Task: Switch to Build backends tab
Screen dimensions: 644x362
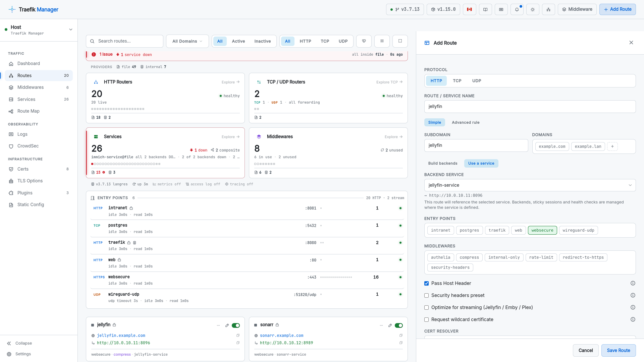Action: (443, 163)
